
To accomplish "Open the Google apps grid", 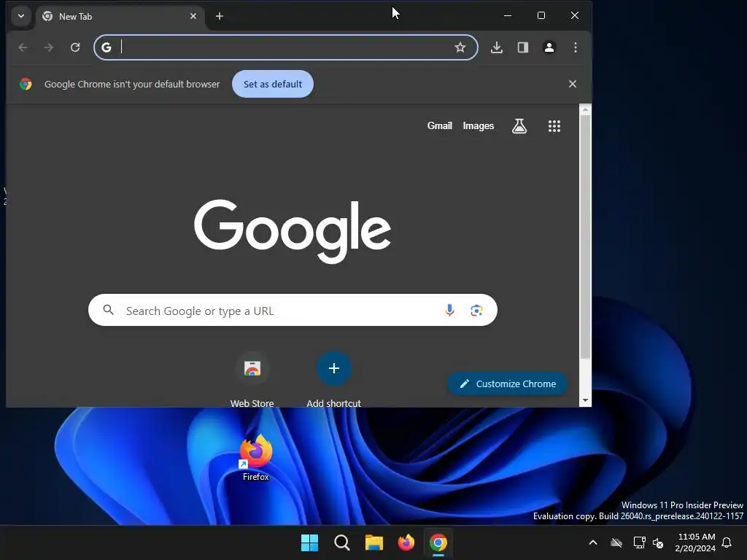I will 554,126.
